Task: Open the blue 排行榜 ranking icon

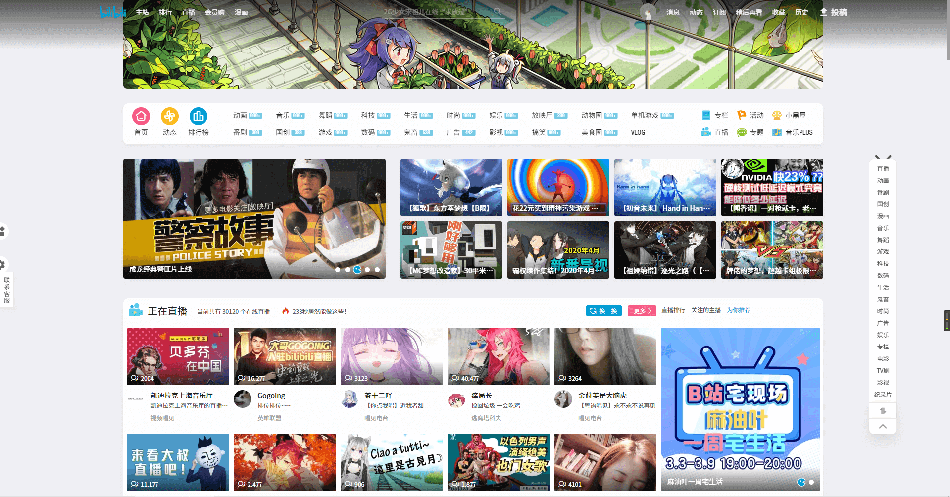Action: [198, 116]
